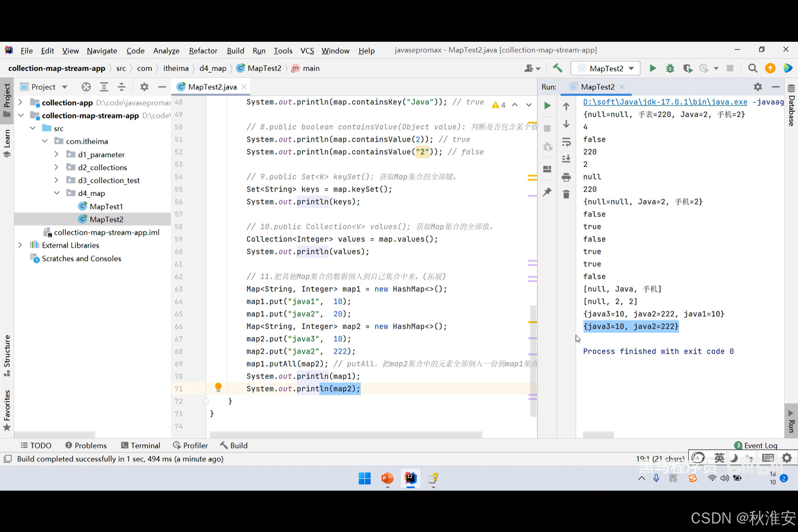Open Search Everywhere magnifier icon

click(x=752, y=68)
